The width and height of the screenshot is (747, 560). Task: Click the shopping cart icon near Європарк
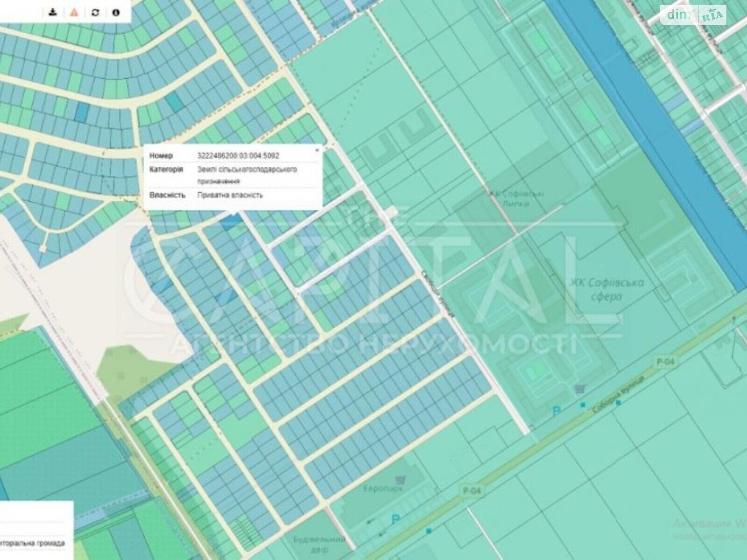coord(399,479)
